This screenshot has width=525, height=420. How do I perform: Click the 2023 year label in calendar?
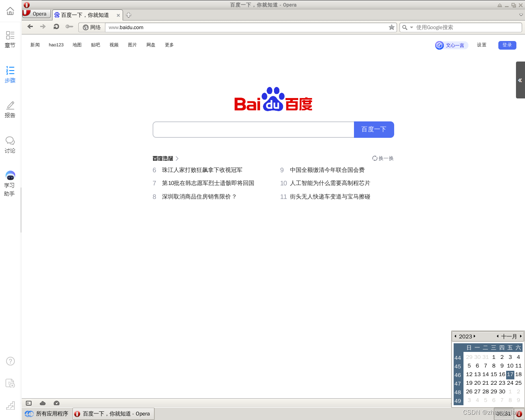[466, 336]
